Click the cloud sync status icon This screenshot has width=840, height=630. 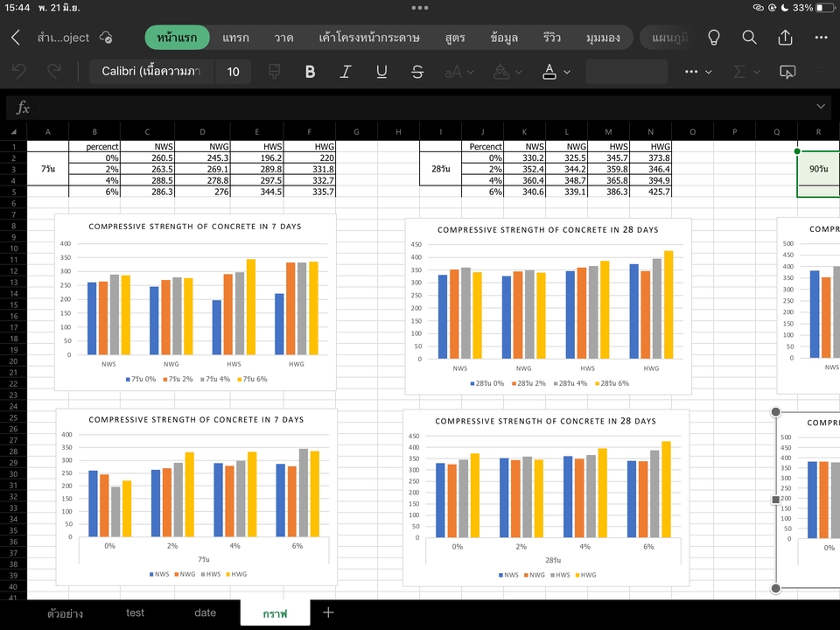pos(106,38)
